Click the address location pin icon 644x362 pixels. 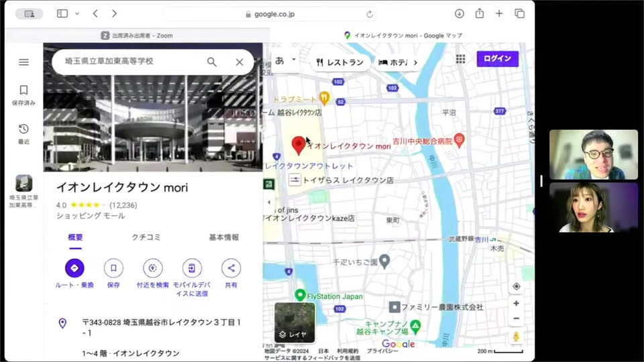(62, 323)
